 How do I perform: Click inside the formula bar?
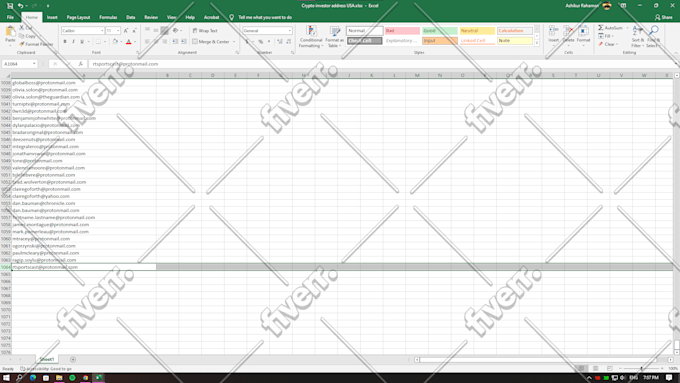click(382, 64)
